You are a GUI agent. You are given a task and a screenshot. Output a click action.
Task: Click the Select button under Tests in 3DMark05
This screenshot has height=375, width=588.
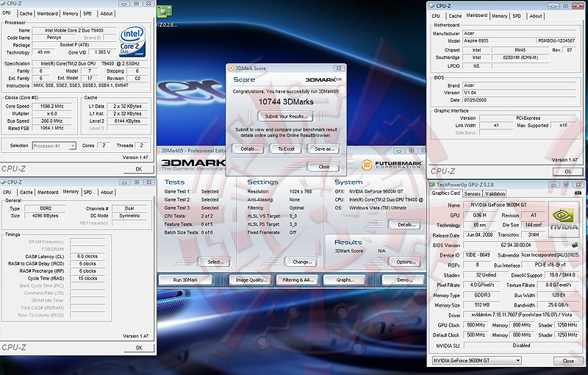point(215,262)
